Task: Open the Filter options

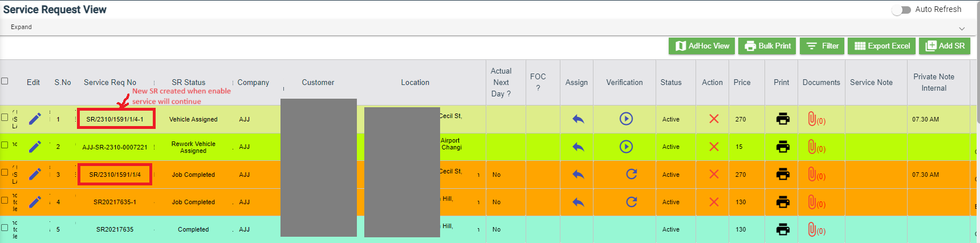Action: 822,46
